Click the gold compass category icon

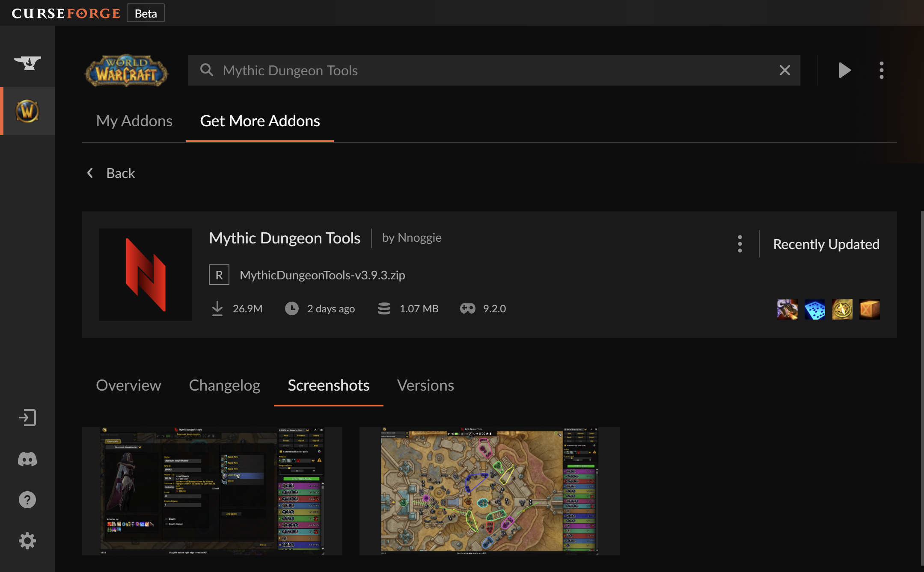click(x=842, y=309)
